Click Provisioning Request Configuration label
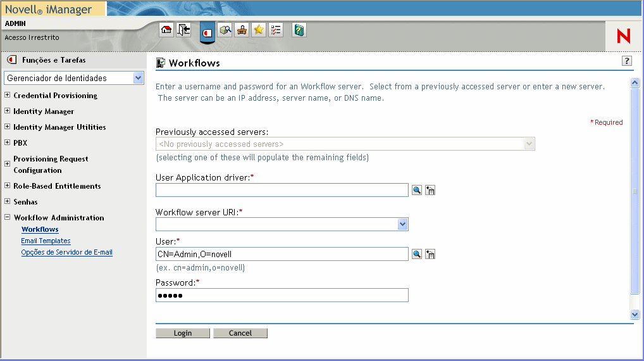The width and height of the screenshot is (644, 361). point(51,165)
